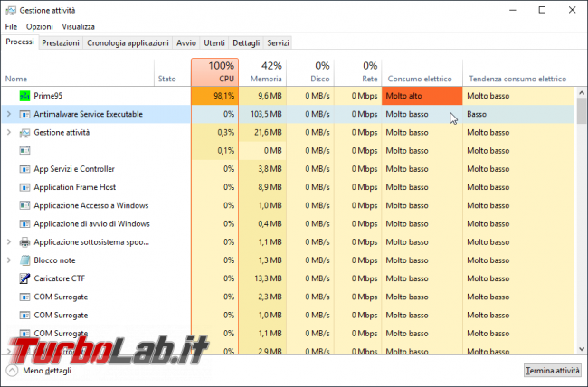Click the Gestione attività process icon
Image resolution: width=588 pixels, height=387 pixels.
24,133
